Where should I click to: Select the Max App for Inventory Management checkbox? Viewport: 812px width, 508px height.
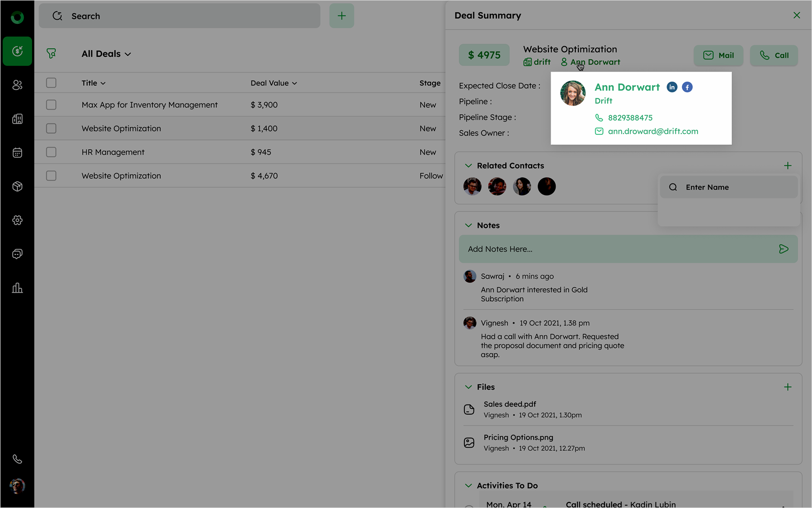click(51, 105)
